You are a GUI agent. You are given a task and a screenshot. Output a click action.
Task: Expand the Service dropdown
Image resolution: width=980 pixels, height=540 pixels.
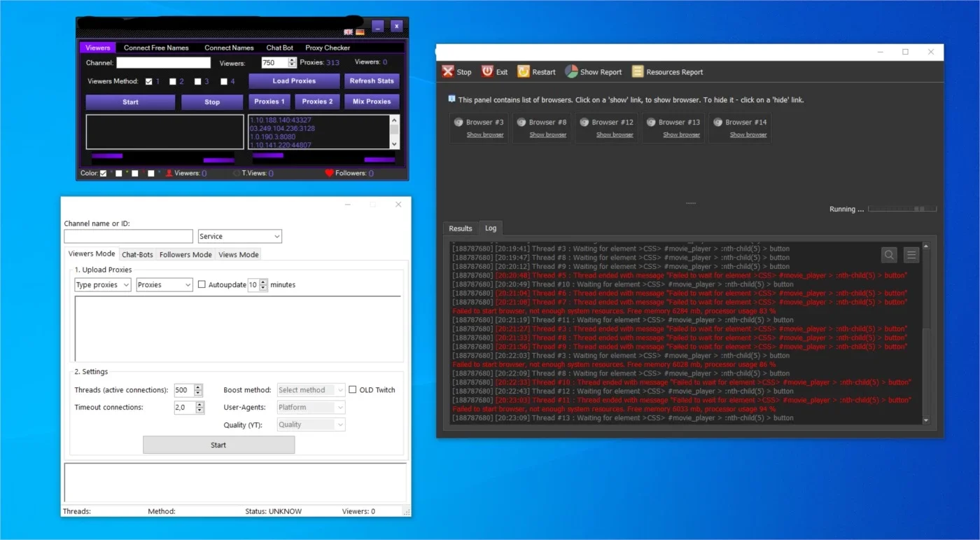240,237
